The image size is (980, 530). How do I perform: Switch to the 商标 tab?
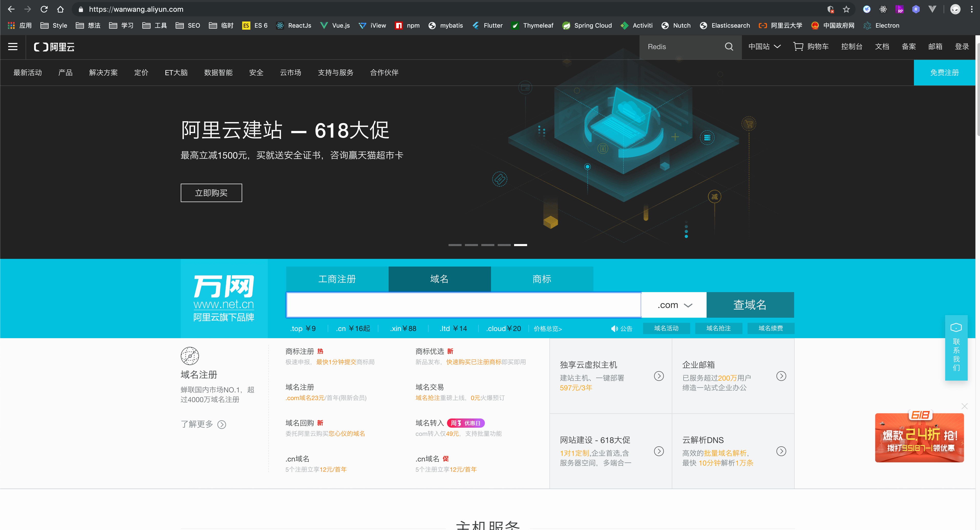point(542,279)
